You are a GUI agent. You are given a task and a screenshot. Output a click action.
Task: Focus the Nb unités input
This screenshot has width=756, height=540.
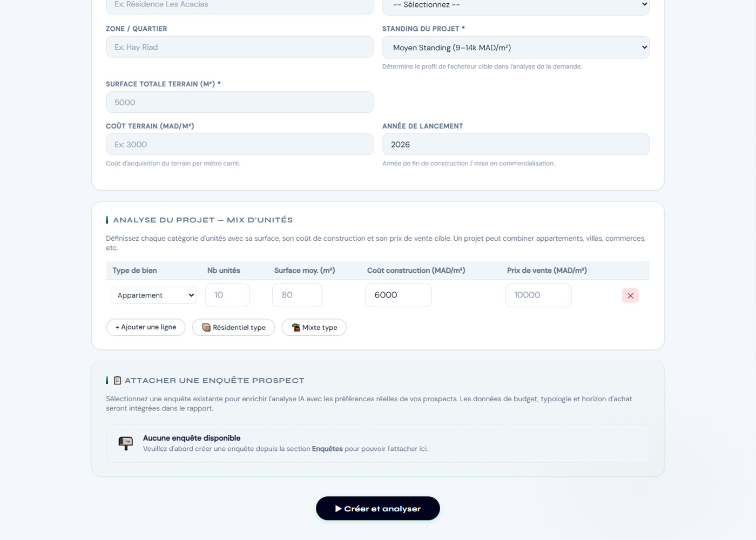227,295
